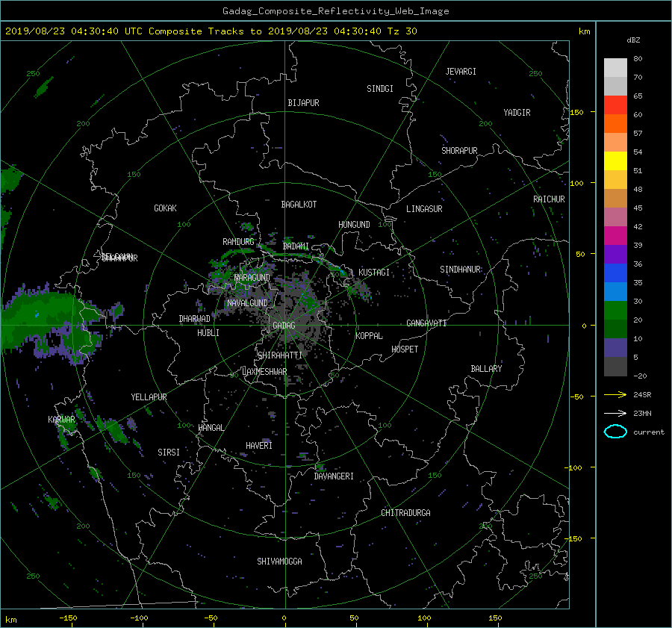Image resolution: width=672 pixels, height=628 pixels.
Task: Click the YADGIR city label
Action: click(517, 113)
